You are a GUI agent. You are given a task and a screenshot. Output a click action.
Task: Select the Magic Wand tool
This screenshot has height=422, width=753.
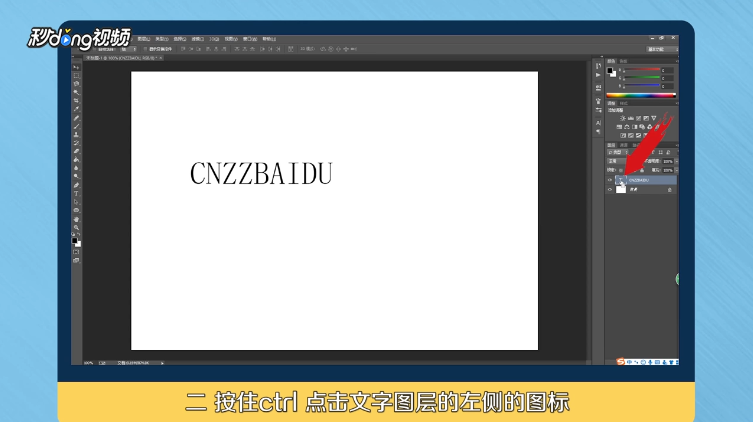76,92
